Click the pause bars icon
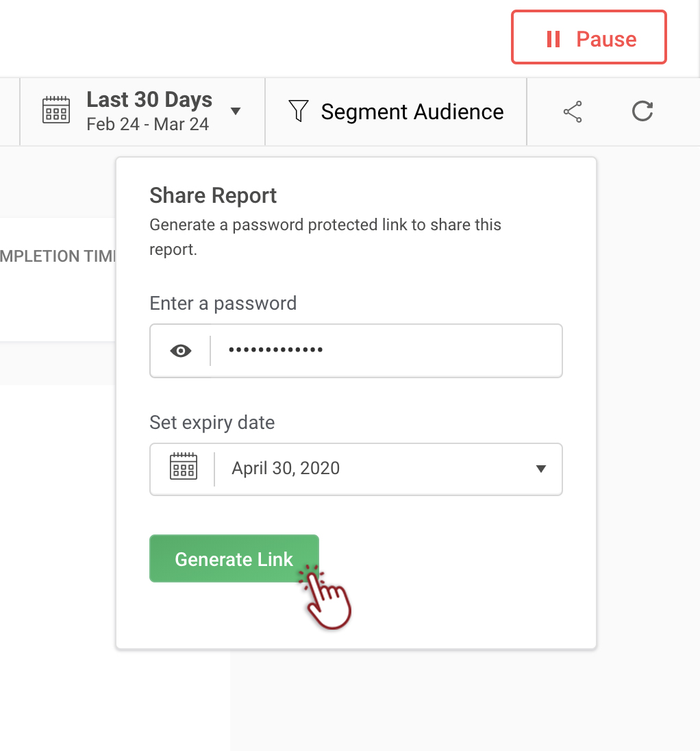The height and width of the screenshot is (751, 700). 553,39
